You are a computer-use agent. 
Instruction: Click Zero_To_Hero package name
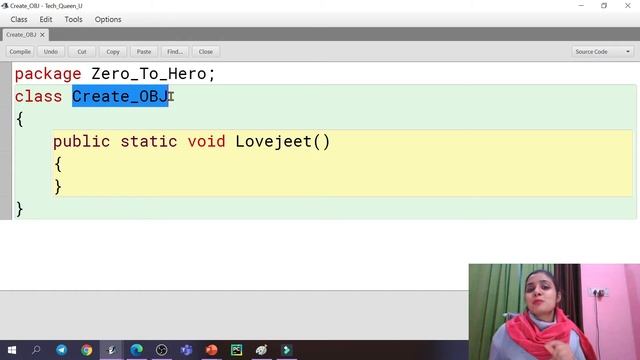pos(149,74)
